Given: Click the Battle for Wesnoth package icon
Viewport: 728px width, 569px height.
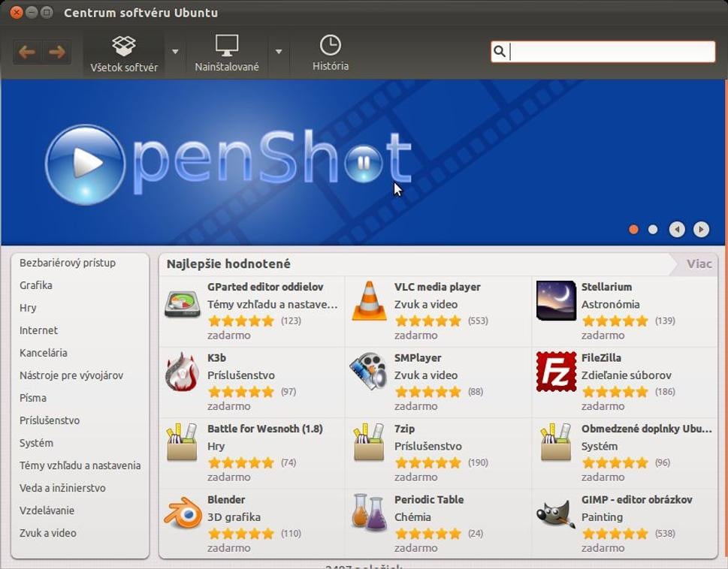Looking at the screenshot, I should (182, 442).
